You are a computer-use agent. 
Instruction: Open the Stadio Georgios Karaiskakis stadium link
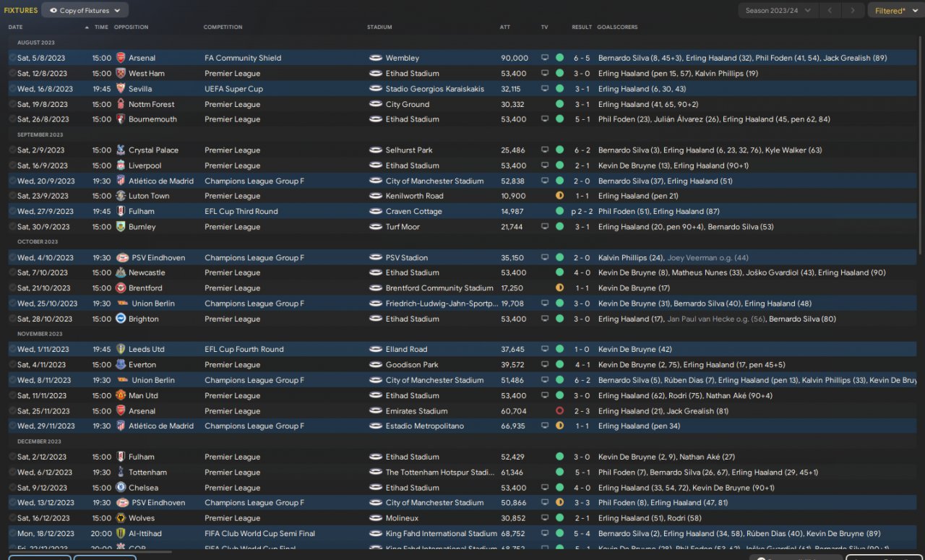tap(436, 89)
